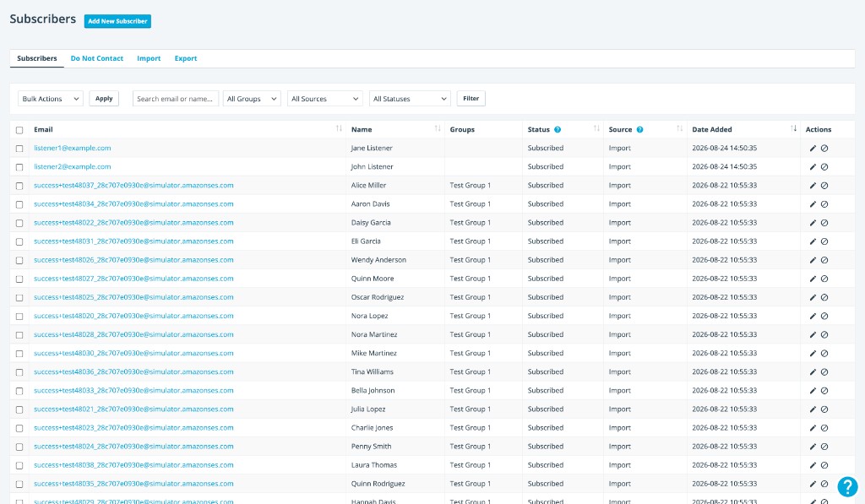Open success+test48034 email link
The width and height of the screenshot is (865, 504).
[x=133, y=204]
